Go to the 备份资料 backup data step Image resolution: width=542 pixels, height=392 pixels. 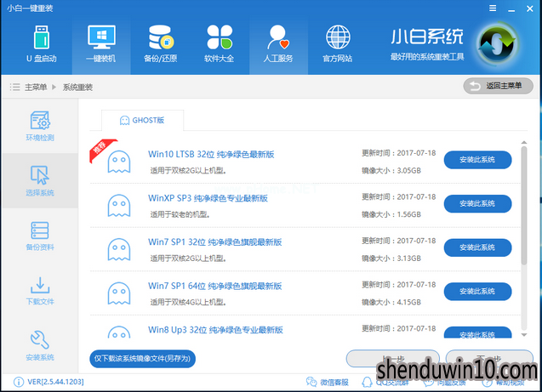pyautogui.click(x=40, y=236)
